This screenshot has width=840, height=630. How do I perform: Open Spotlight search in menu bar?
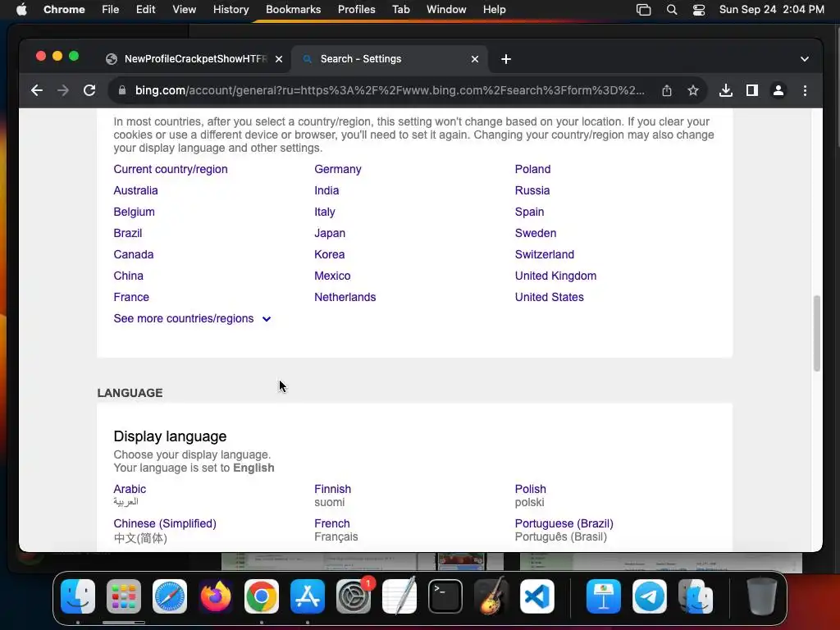pyautogui.click(x=671, y=10)
